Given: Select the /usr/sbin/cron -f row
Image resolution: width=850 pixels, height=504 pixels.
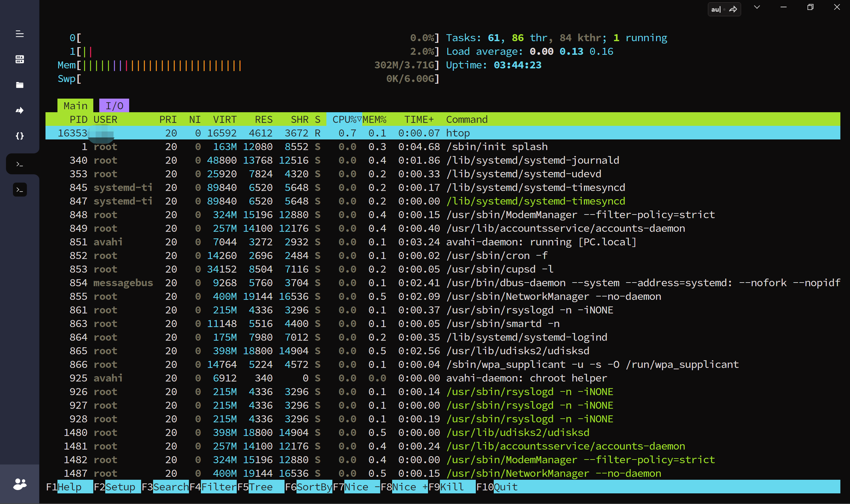Looking at the screenshot, I should coord(443,255).
